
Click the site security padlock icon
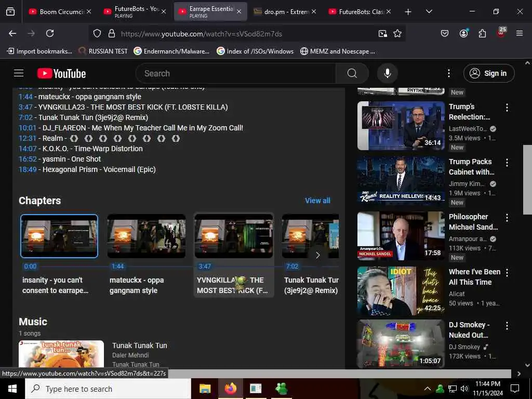[112, 34]
